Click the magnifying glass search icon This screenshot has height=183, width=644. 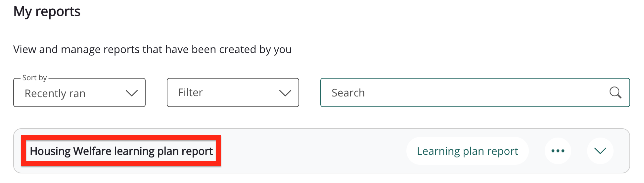pos(615,92)
